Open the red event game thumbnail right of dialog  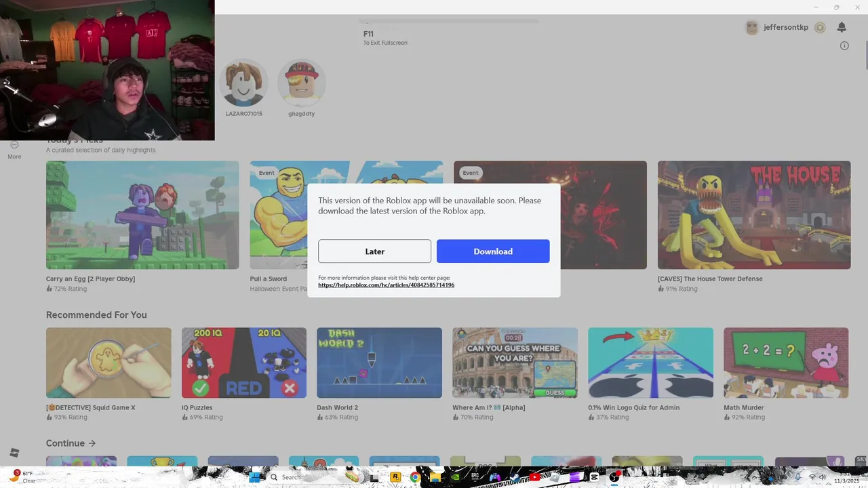604,215
